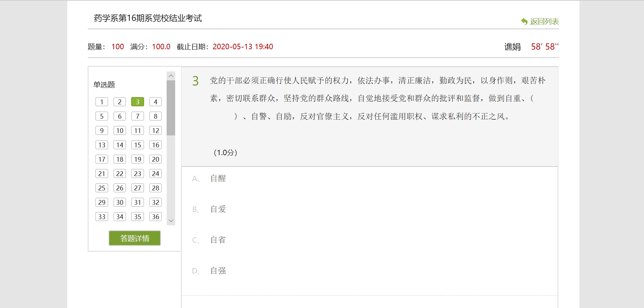
Task: Go to question 5
Action: (102, 116)
